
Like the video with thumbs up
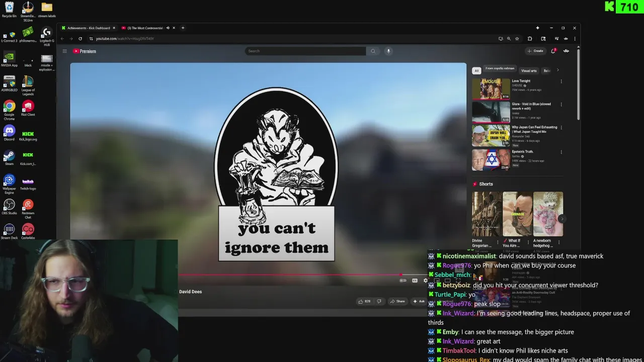point(364,301)
